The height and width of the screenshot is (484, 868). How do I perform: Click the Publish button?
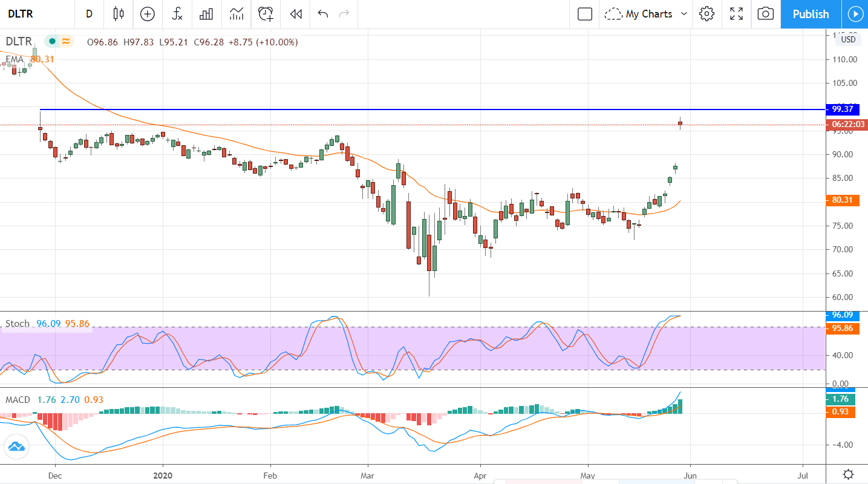811,14
